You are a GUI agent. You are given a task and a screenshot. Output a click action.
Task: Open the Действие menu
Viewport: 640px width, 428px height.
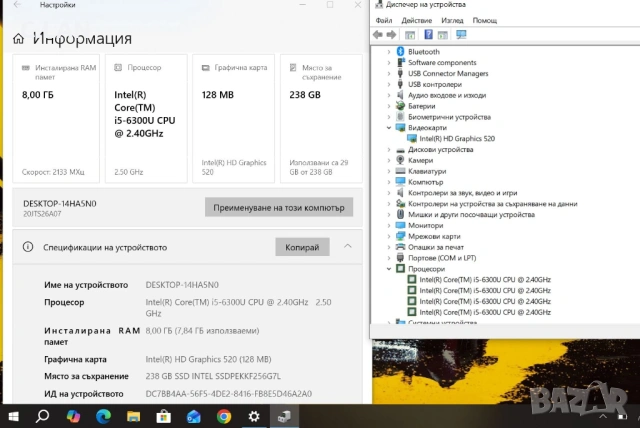tap(416, 20)
